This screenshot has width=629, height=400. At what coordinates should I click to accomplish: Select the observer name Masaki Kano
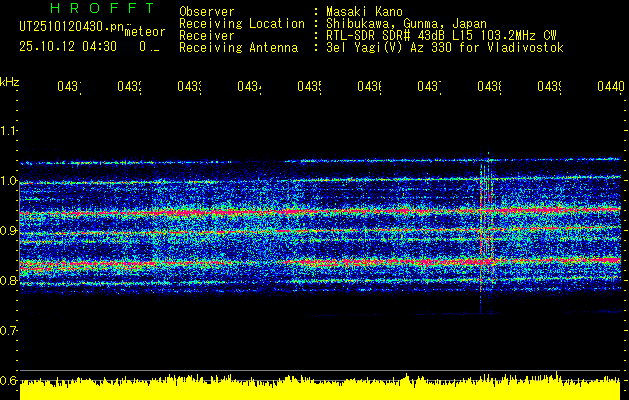(x=364, y=11)
